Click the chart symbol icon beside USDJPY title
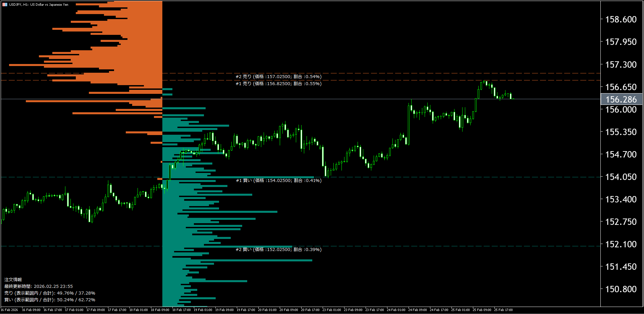The image size is (644, 314). [5, 4]
